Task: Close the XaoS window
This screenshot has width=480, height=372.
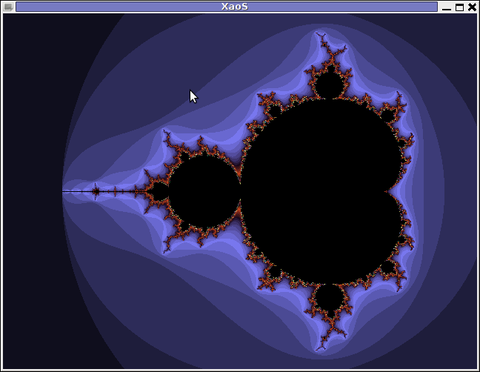Action: 472,7
